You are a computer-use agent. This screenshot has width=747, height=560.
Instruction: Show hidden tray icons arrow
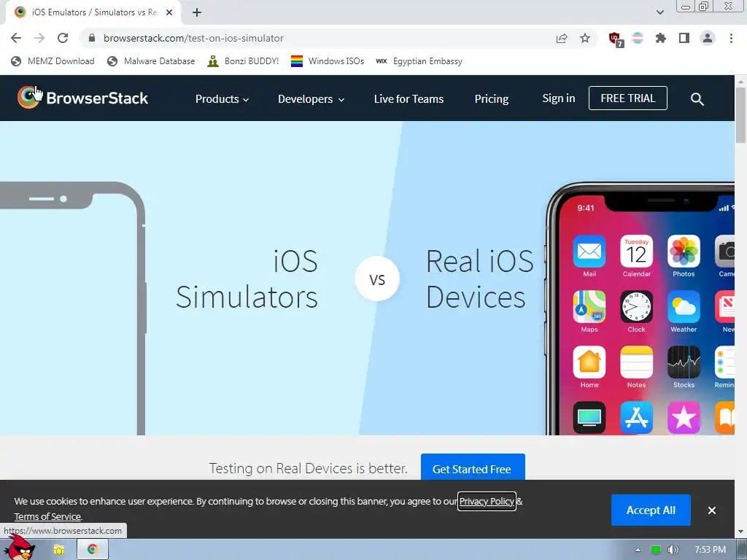coord(638,550)
